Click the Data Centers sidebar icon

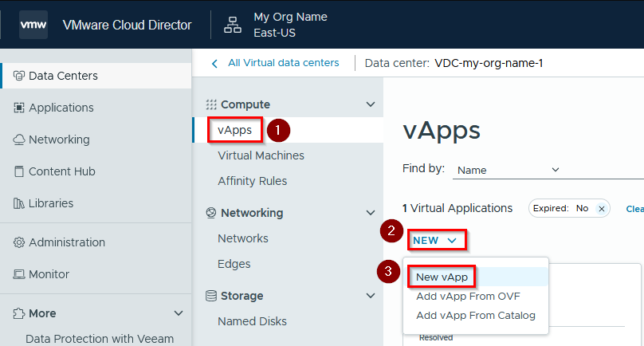(19, 76)
